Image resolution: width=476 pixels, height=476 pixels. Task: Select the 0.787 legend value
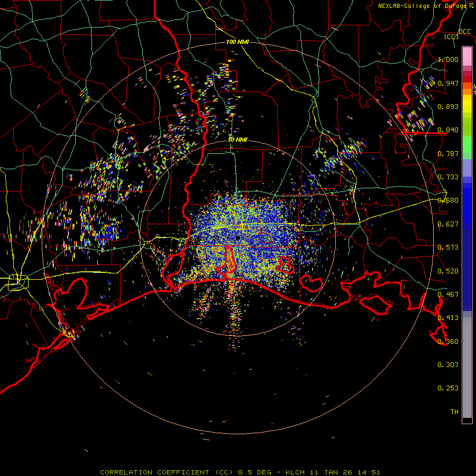(x=448, y=153)
